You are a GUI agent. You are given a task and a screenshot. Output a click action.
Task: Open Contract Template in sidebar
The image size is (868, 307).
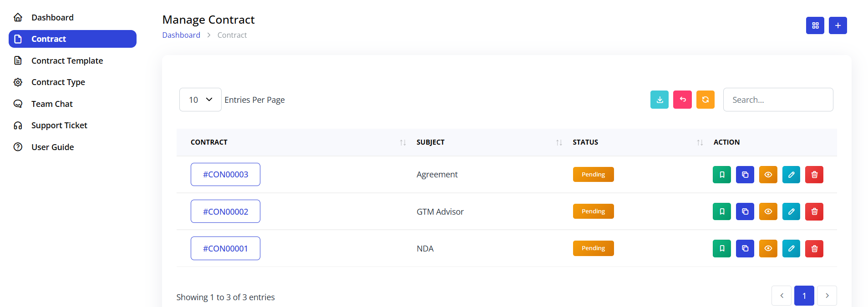coord(67,60)
